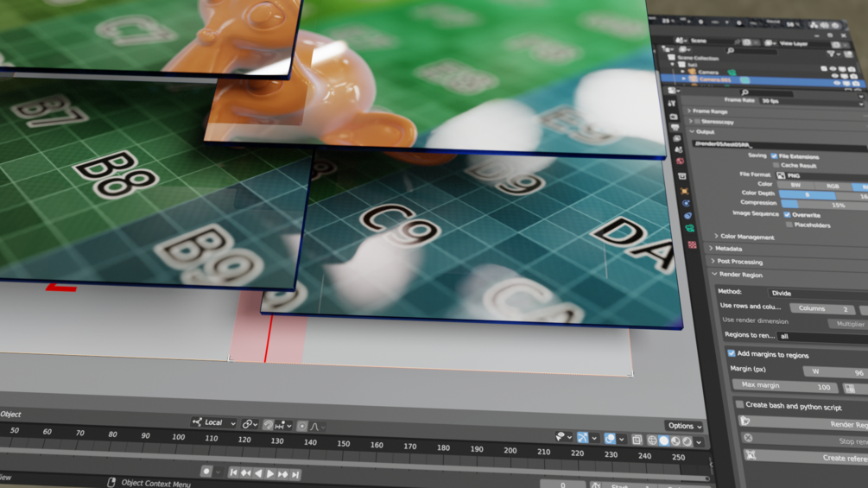Switch to rendered viewport shading
Screen dimensions: 868x488
tap(687, 441)
